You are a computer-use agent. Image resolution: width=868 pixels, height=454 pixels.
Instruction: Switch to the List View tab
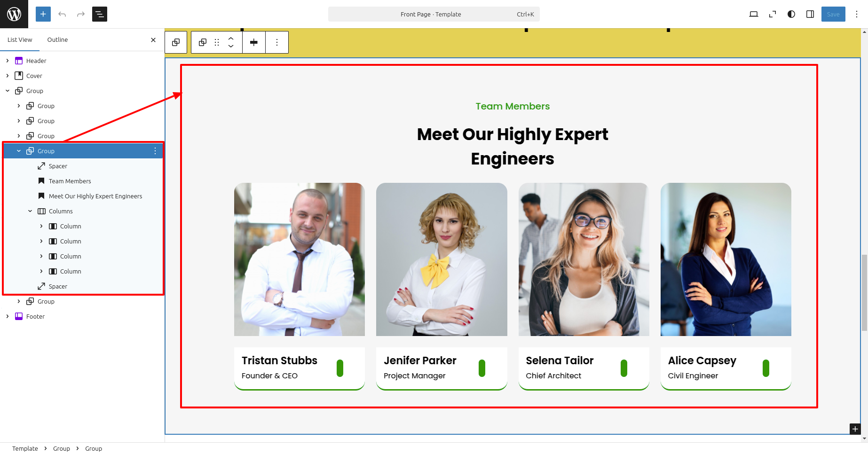click(20, 40)
